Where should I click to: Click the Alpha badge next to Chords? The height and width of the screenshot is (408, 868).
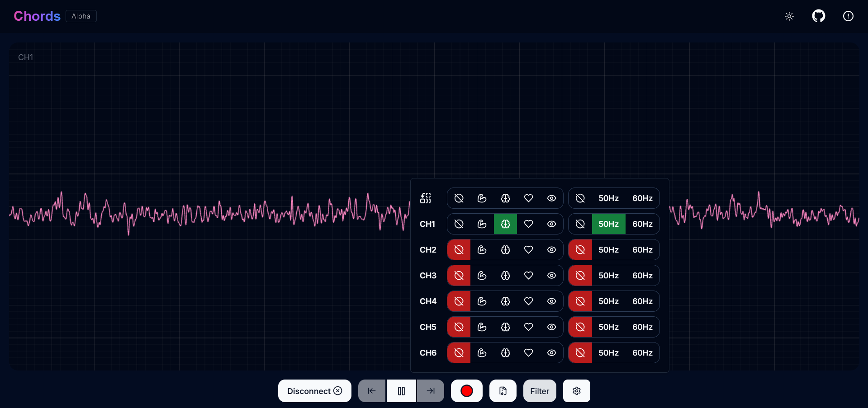pos(81,16)
